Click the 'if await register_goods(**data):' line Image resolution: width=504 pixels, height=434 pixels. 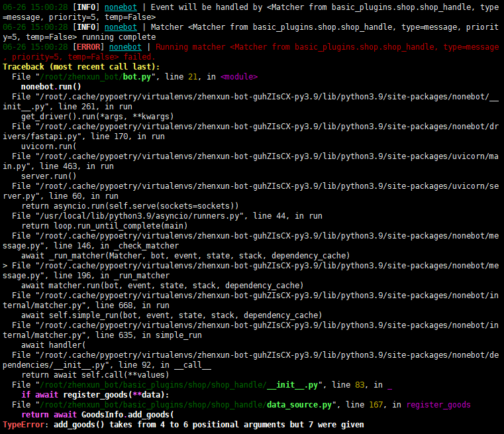[95, 395]
